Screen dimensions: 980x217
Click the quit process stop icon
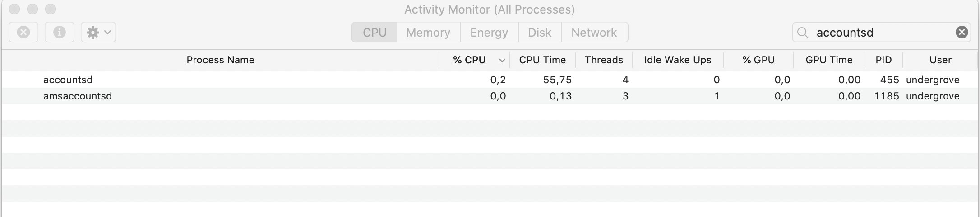[23, 33]
